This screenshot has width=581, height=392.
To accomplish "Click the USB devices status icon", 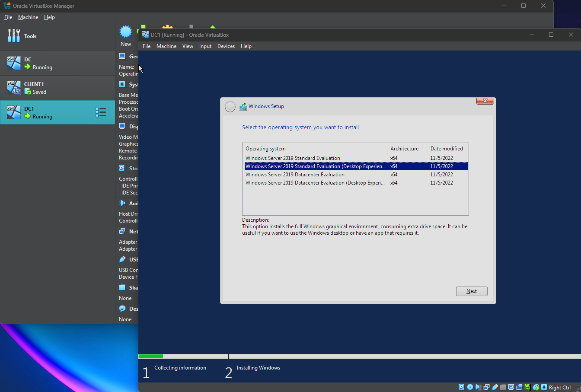I will 495,387.
